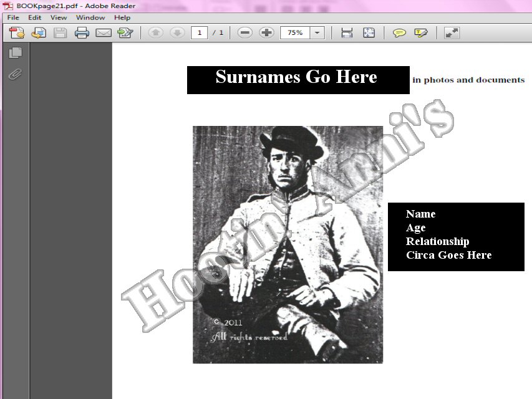Screen dimensions: 532x399
Task: Switch to read mode fullscreen icon
Action: click(452, 33)
